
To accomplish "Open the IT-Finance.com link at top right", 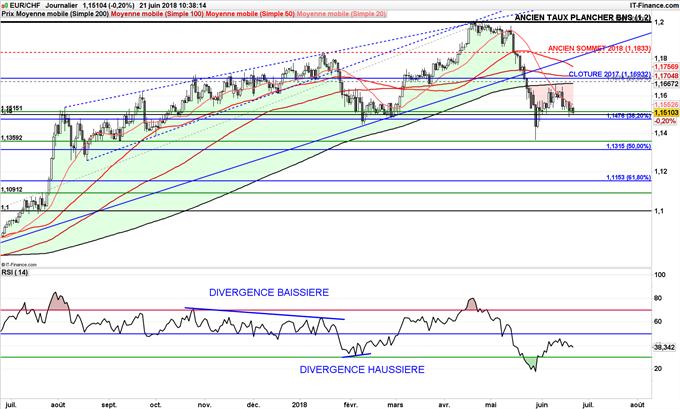I will [654, 6].
